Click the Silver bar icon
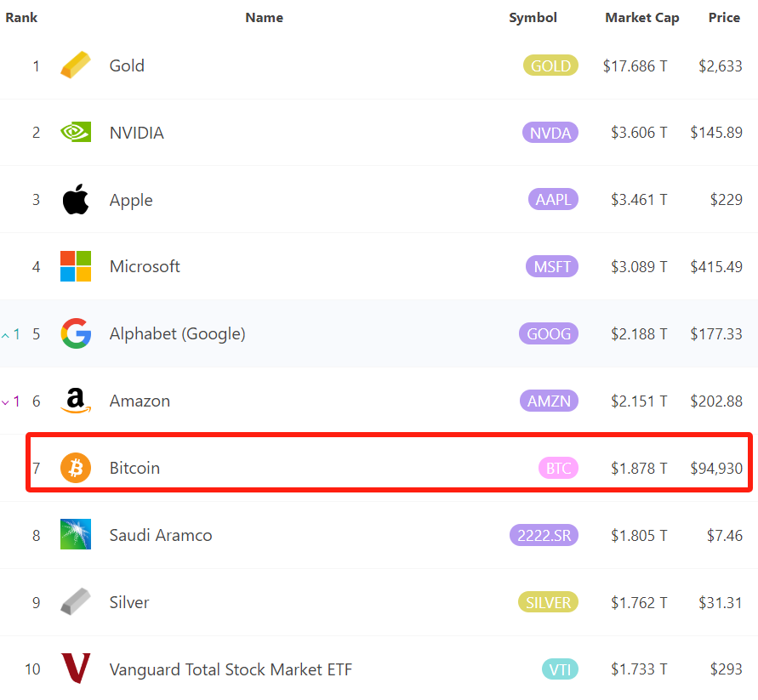The image size is (758, 700). pyautogui.click(x=76, y=601)
